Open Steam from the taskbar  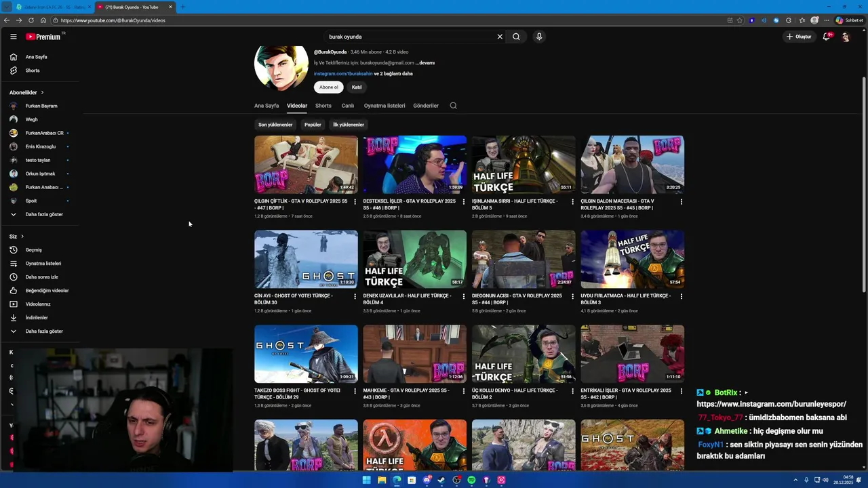441,480
